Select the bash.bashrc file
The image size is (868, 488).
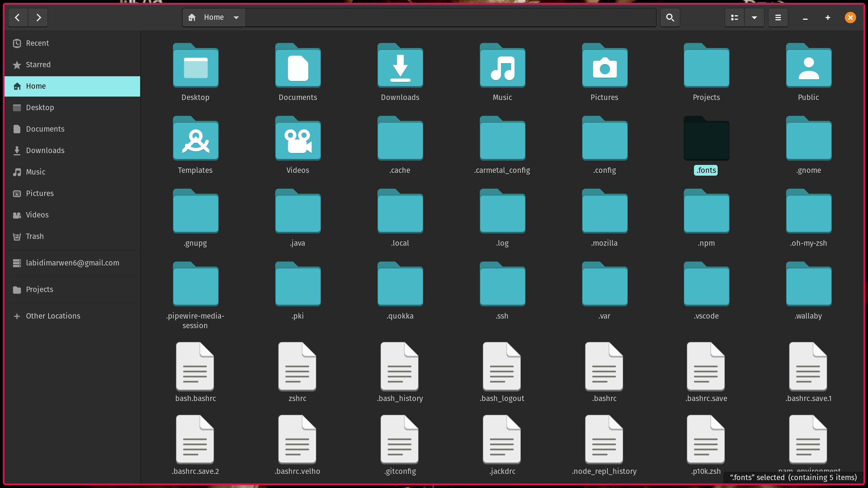pyautogui.click(x=195, y=366)
